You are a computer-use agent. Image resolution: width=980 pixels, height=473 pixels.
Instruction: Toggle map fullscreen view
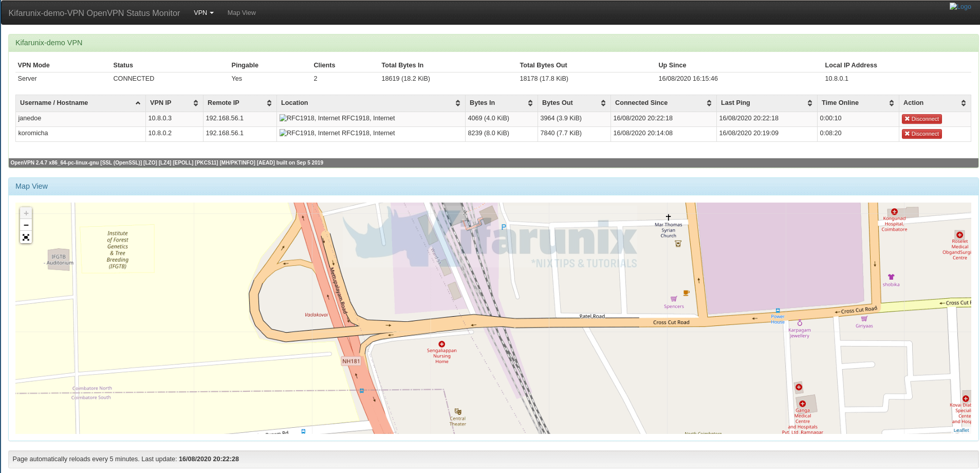[26, 238]
